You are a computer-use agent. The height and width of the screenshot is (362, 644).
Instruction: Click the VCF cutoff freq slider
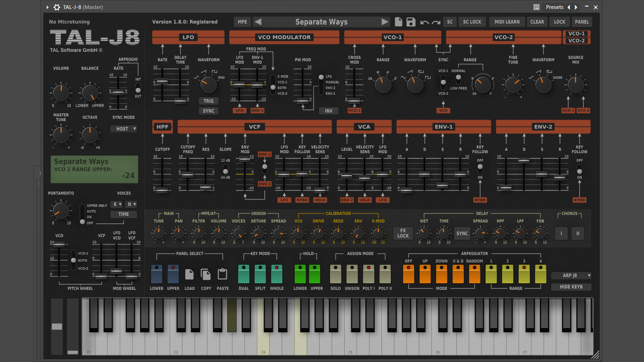(x=188, y=175)
